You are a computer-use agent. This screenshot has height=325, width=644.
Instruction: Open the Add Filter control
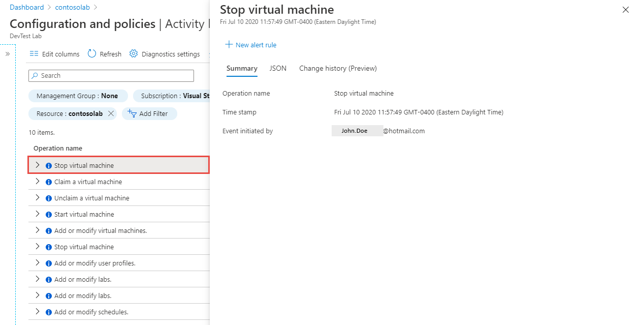click(149, 113)
